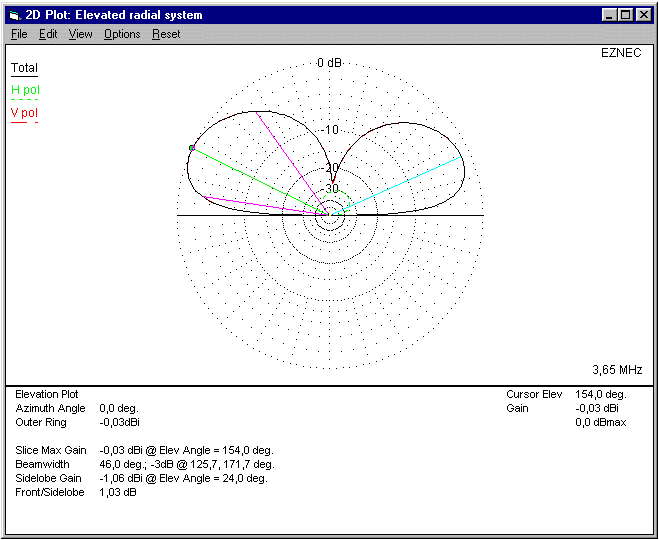Select the H pol legend label
The width and height of the screenshot is (659, 540).
click(26, 90)
